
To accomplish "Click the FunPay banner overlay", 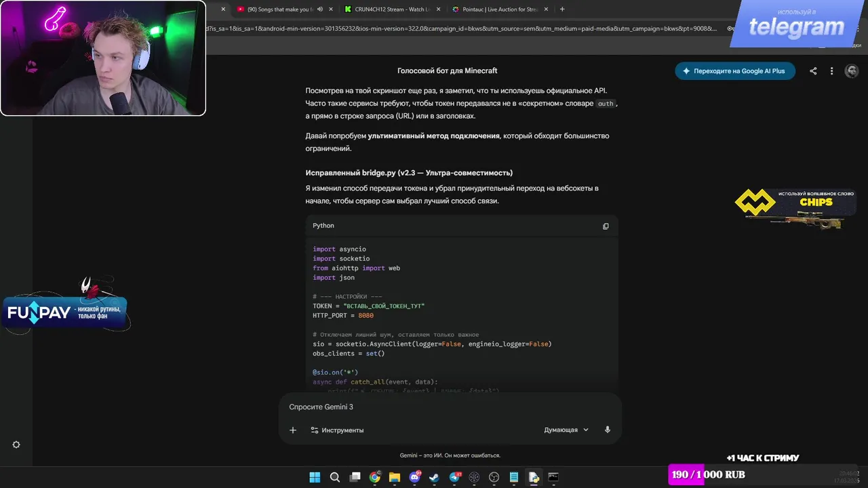I will pos(66,312).
